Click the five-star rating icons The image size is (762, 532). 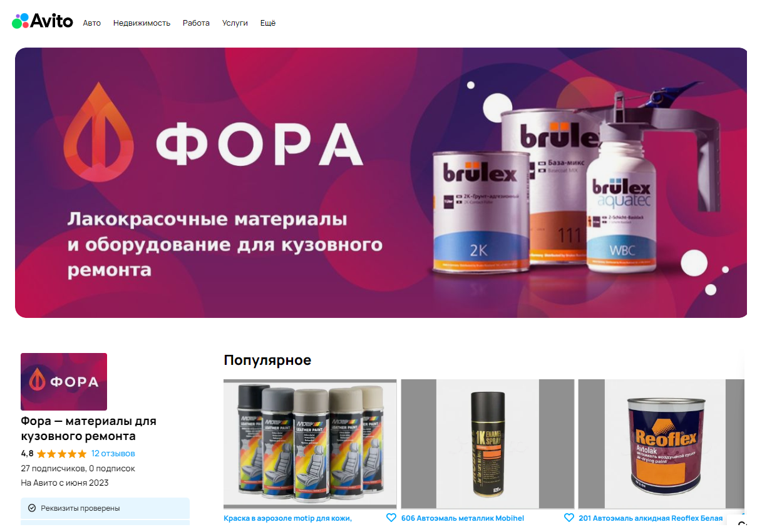point(61,454)
